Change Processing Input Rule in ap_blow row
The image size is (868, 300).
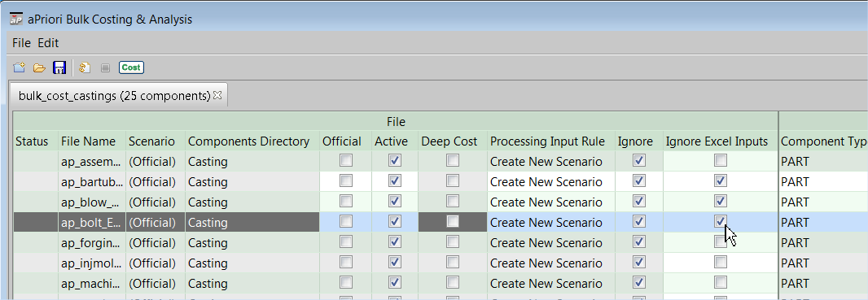point(550,202)
